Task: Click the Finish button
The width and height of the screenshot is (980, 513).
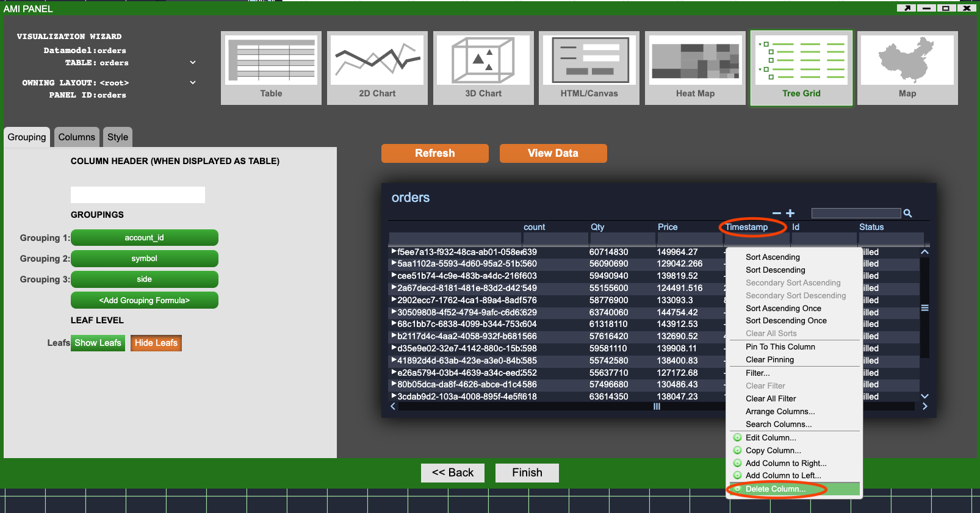Action: (527, 473)
